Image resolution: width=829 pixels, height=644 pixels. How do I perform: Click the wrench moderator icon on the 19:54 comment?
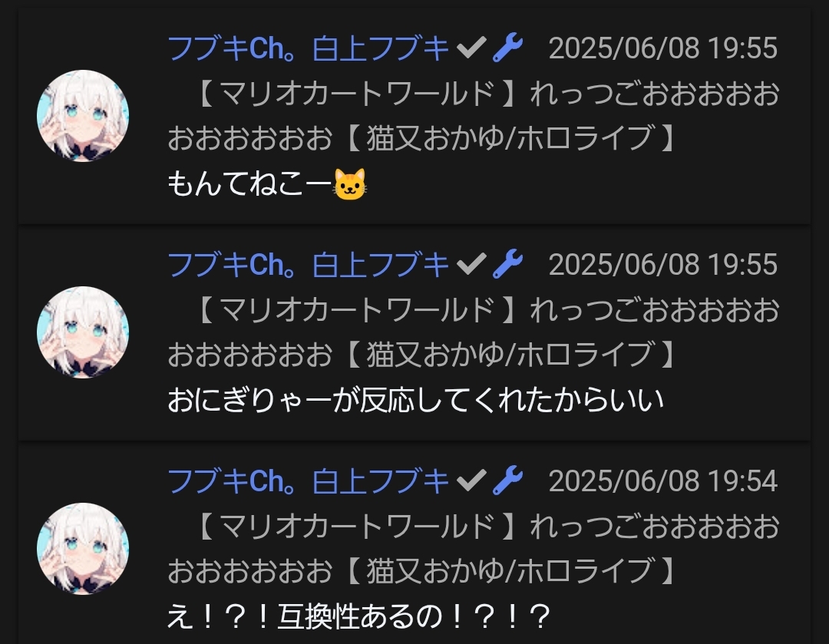coord(507,480)
